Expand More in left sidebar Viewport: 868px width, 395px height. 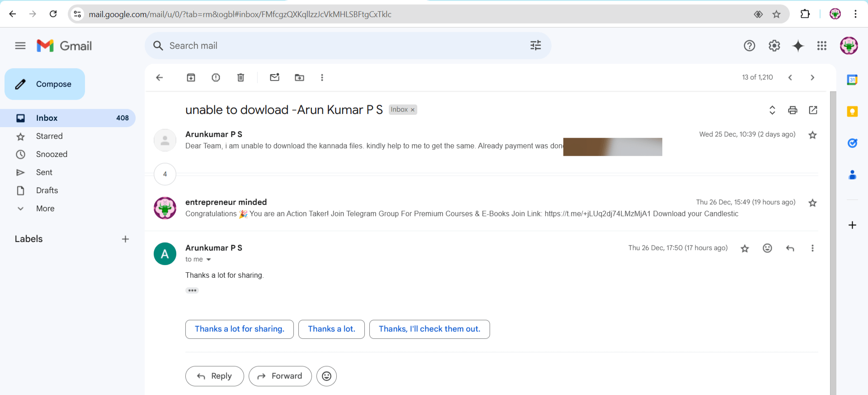(x=45, y=209)
